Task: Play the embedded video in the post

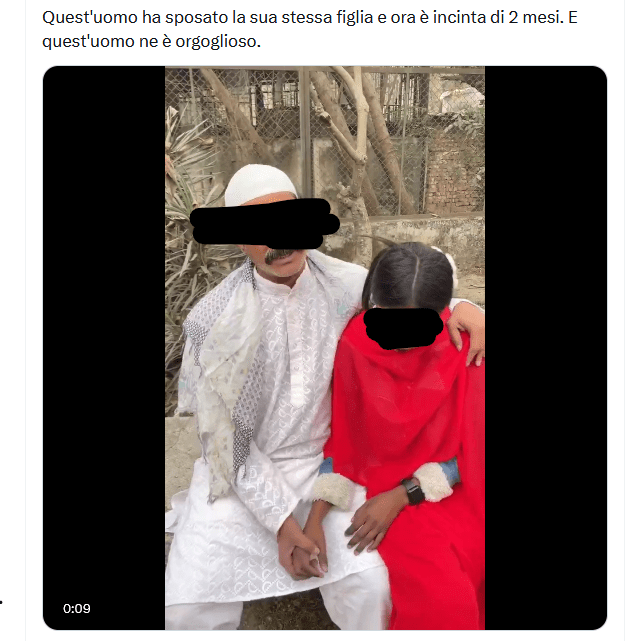Action: (325, 348)
